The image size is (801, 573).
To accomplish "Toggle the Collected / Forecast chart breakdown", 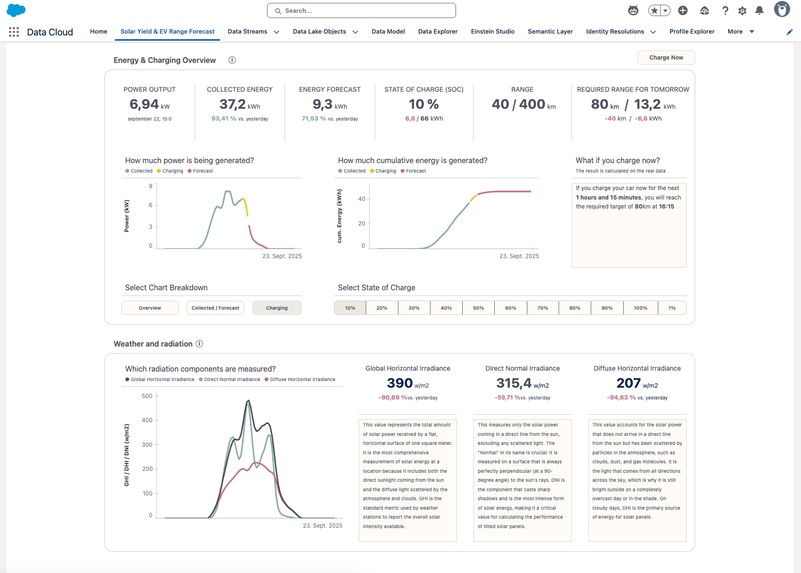I will click(x=215, y=308).
